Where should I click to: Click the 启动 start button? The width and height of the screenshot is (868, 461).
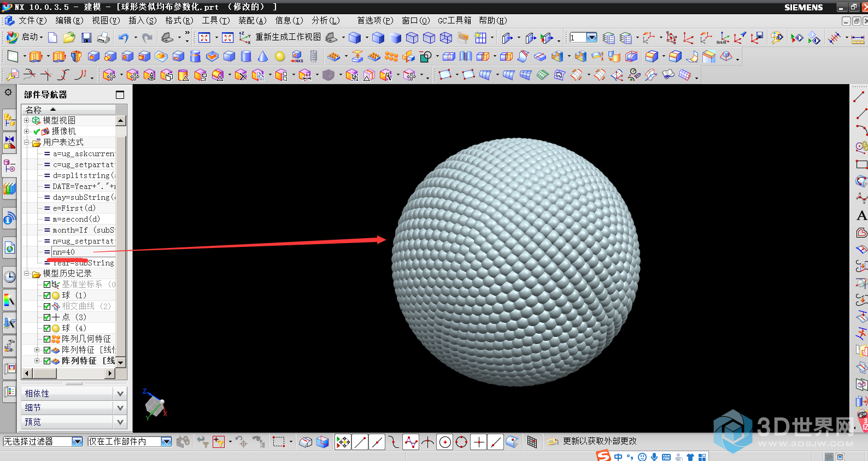click(24, 37)
